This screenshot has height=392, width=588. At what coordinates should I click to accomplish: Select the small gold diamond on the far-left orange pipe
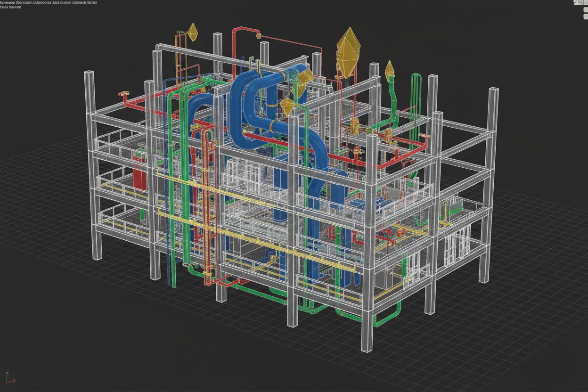pos(192,32)
